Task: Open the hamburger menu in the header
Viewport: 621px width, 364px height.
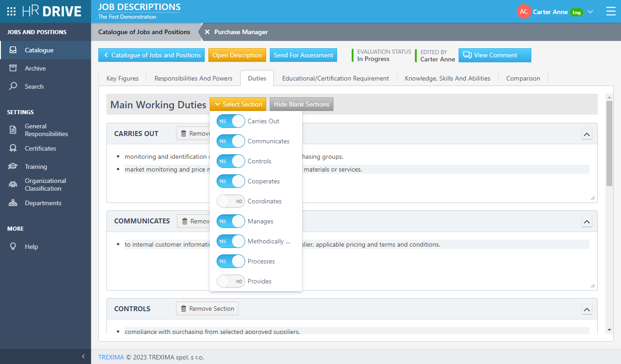Action: click(611, 11)
